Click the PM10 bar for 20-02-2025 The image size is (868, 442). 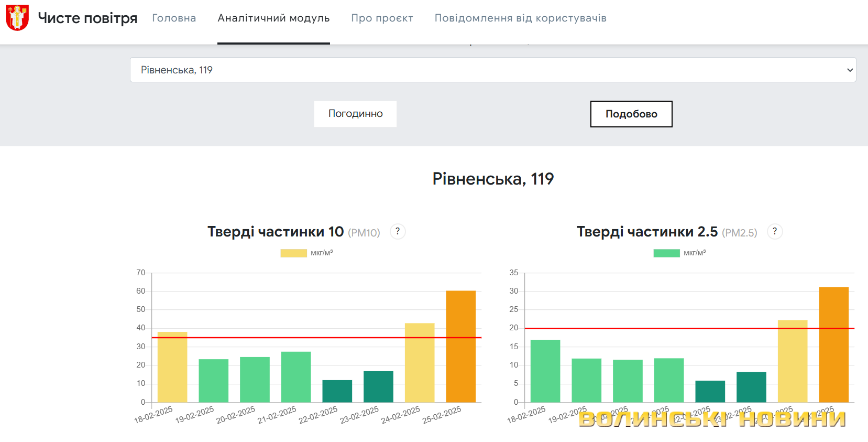tap(255, 380)
